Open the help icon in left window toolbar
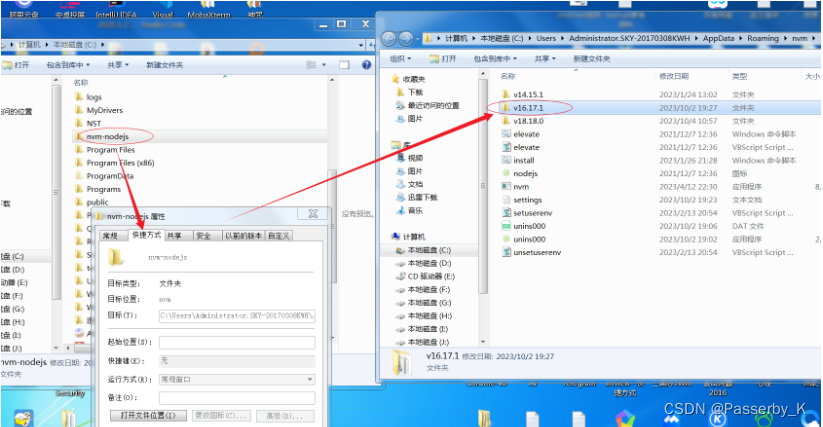This screenshot has width=823, height=427. click(366, 65)
